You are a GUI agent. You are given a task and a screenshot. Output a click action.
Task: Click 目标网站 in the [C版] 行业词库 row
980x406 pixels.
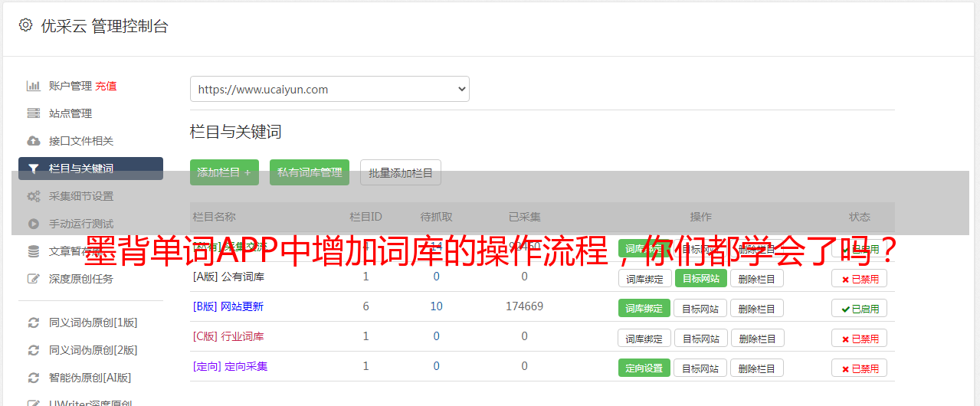(701, 338)
